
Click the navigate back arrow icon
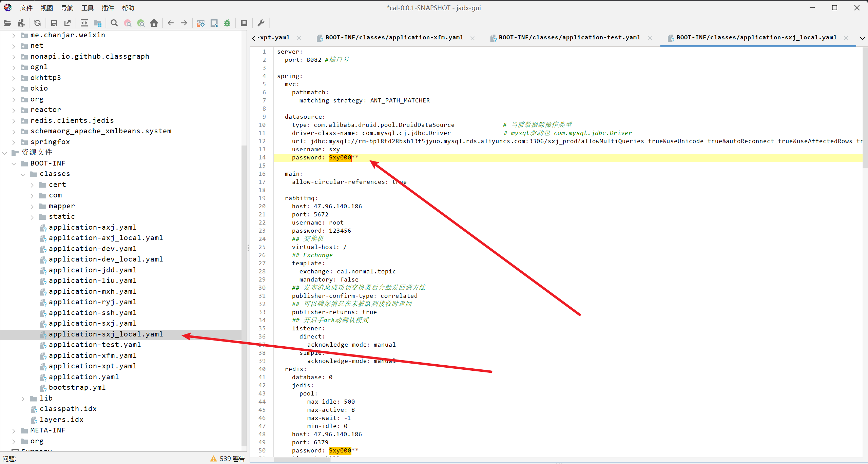pos(171,23)
